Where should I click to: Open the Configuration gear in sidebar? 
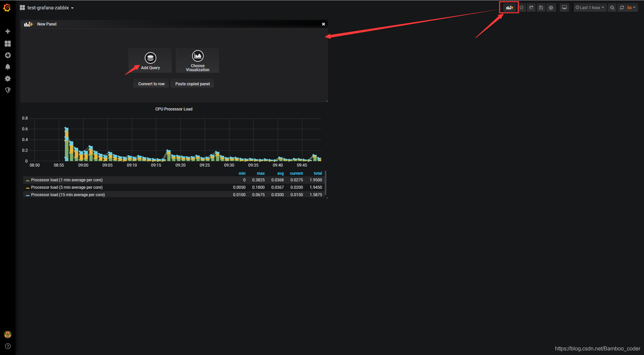8,79
